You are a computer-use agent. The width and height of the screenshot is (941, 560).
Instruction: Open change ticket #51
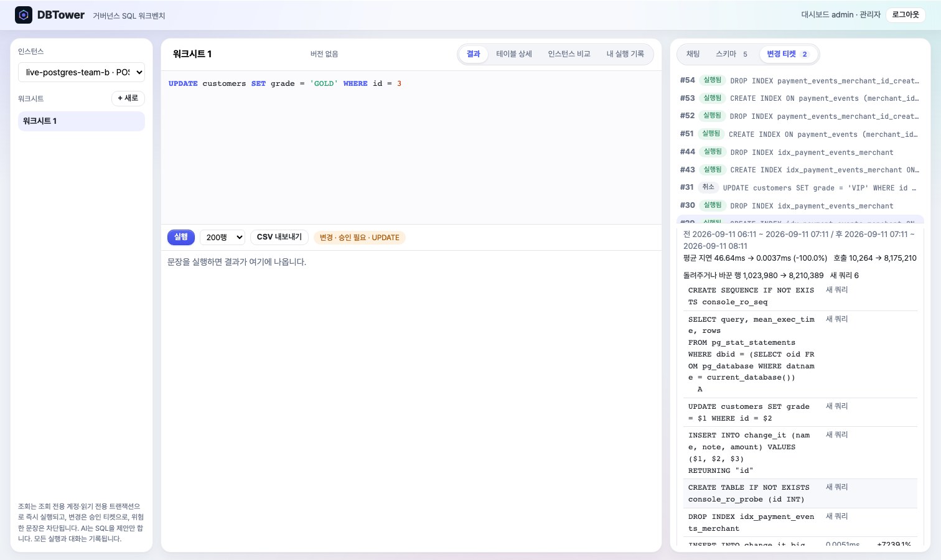(x=800, y=134)
